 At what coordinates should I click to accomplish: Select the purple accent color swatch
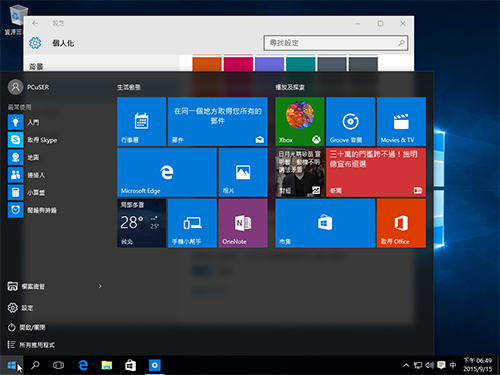tap(269, 63)
